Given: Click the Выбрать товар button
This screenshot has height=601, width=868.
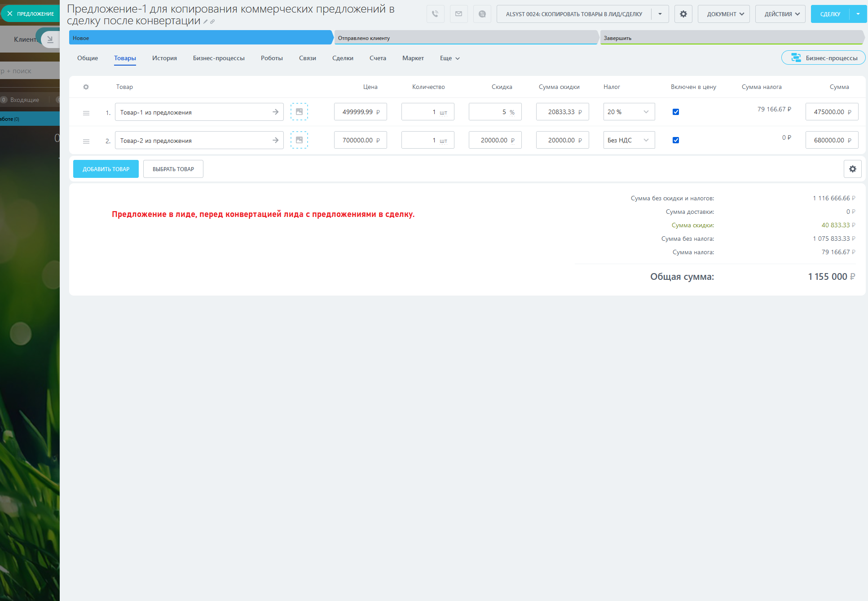Looking at the screenshot, I should [x=173, y=169].
